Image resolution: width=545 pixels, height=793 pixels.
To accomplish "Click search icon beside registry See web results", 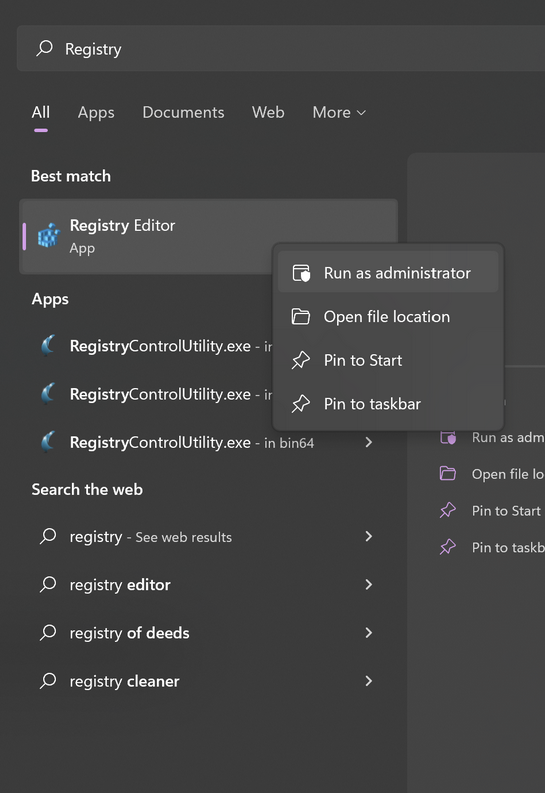I will point(48,536).
